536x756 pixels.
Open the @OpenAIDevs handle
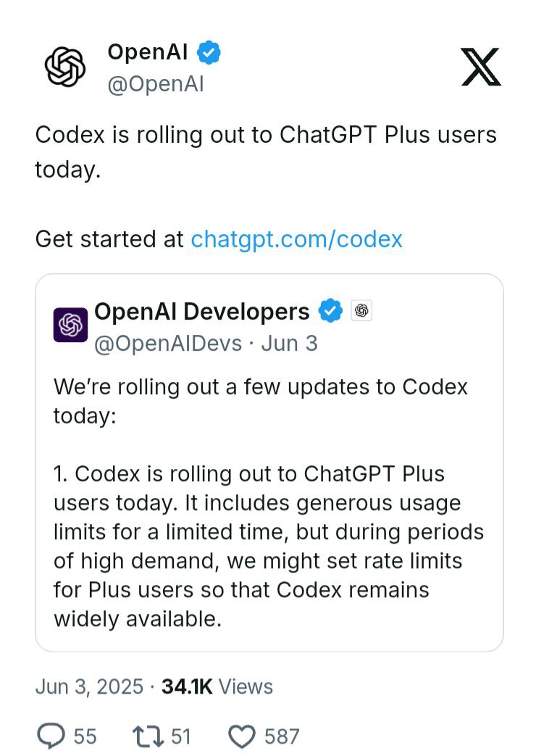[x=168, y=343]
